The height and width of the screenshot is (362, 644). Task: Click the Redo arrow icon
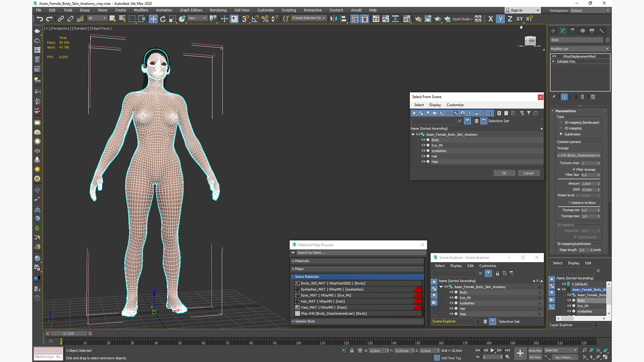(49, 19)
